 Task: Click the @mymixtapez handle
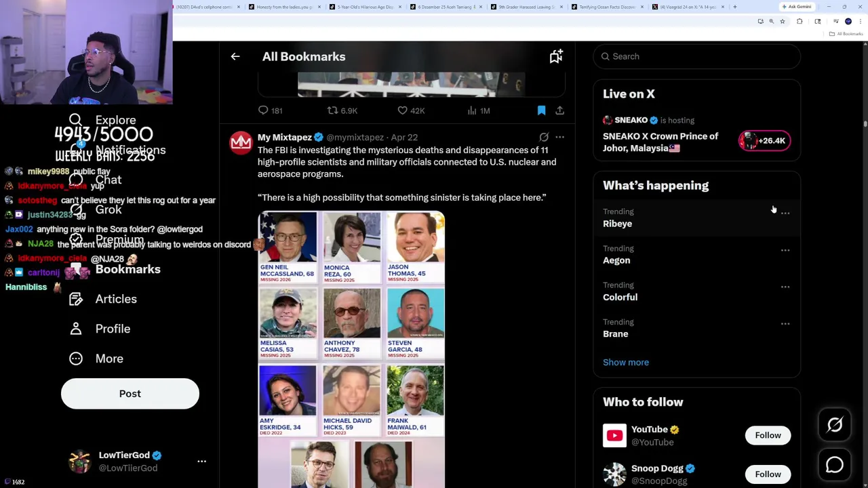pos(355,137)
